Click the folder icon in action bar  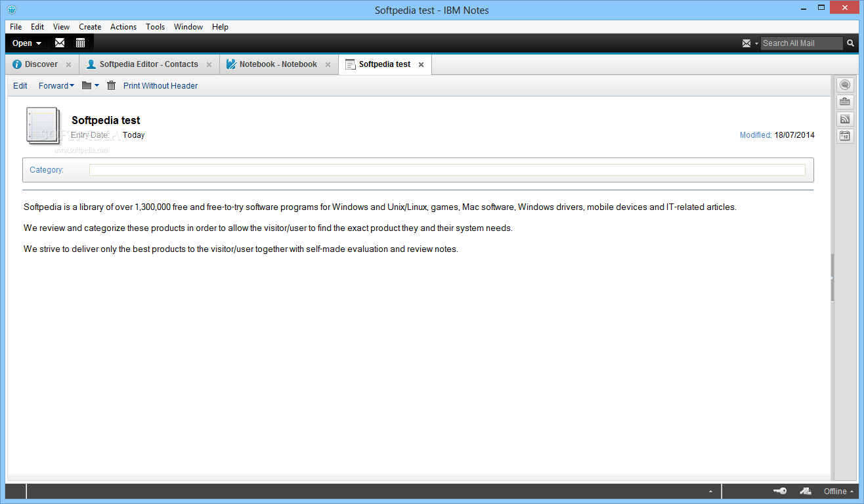(87, 85)
